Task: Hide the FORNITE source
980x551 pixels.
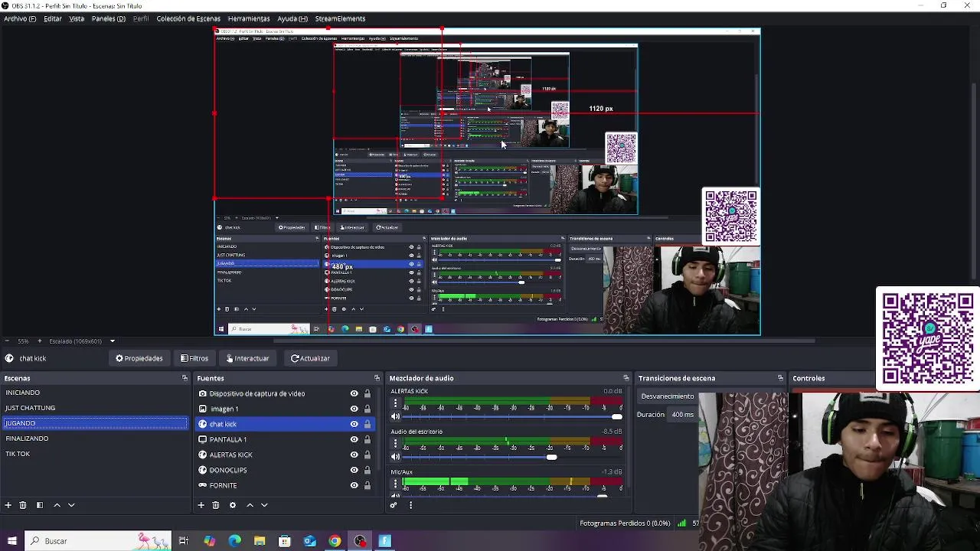Action: point(354,485)
